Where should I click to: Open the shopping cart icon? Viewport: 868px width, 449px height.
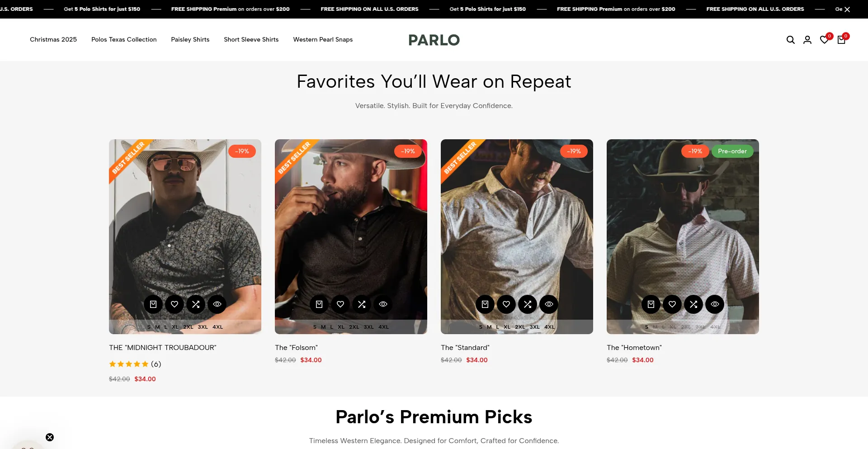[x=841, y=40]
